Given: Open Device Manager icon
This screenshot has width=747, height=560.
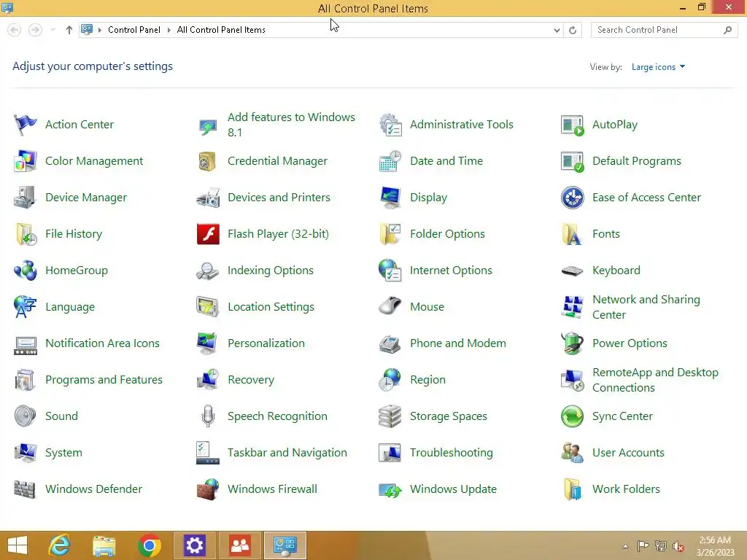Looking at the screenshot, I should pos(25,198).
